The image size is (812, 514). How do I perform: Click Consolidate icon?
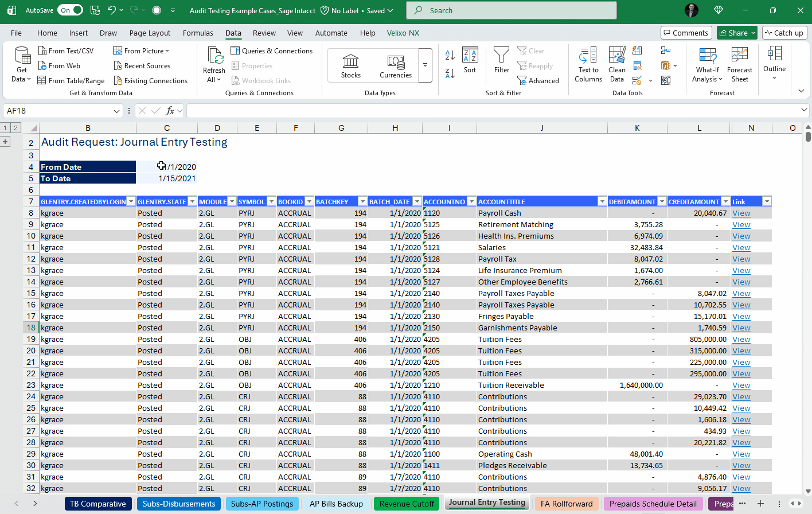click(x=666, y=50)
